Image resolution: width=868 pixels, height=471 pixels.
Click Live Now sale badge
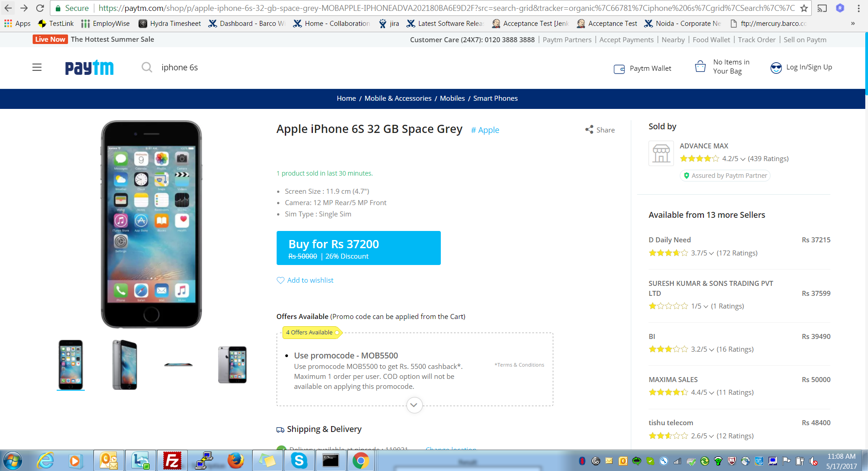tap(50, 39)
